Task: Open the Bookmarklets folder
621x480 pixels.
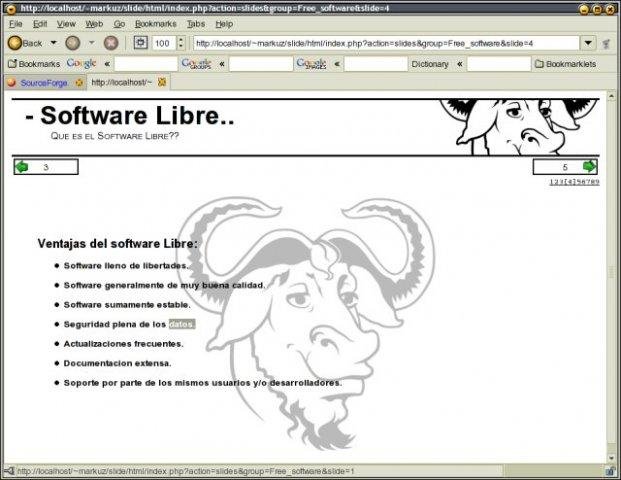Action: [565, 64]
